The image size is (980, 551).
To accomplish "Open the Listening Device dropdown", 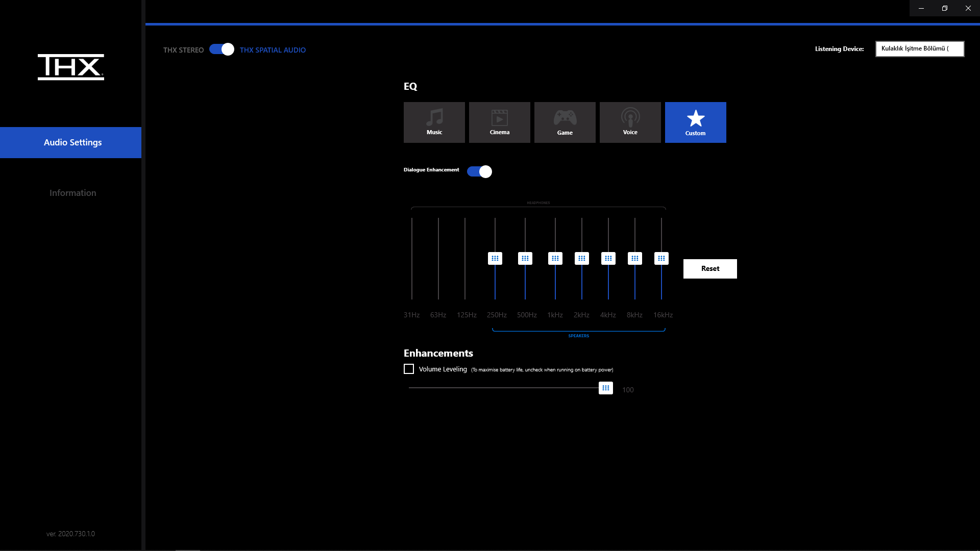I will click(919, 49).
